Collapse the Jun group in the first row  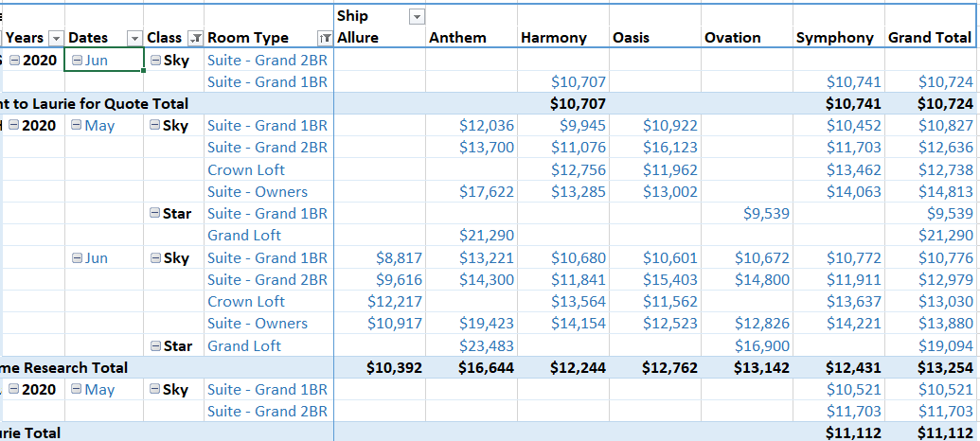tap(77, 61)
